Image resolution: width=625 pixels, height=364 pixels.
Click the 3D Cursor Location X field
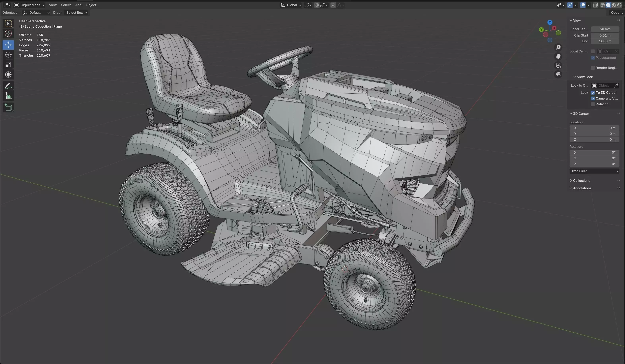coord(594,128)
